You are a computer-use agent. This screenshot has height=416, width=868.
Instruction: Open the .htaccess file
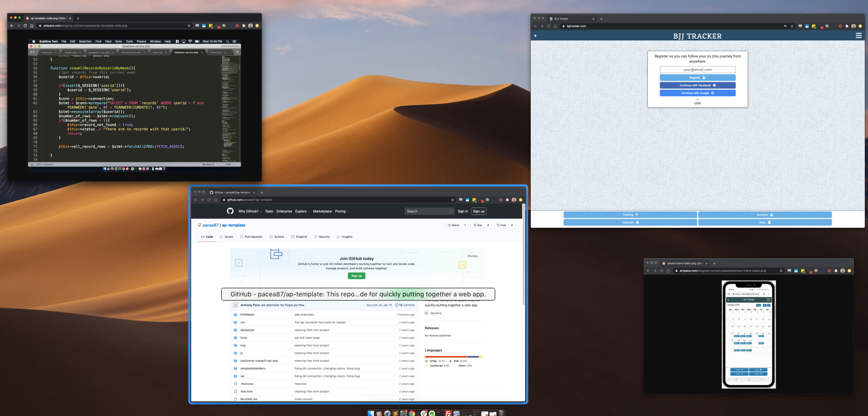[247, 384]
